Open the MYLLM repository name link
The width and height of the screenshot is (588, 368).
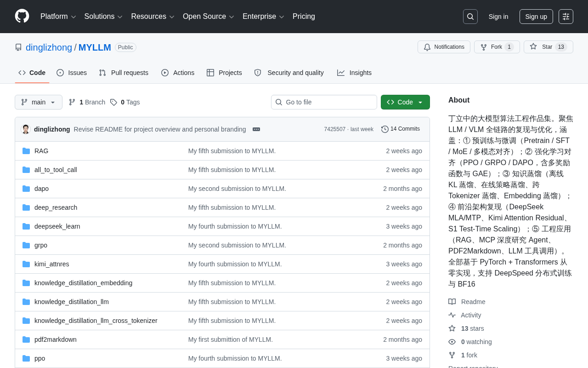pos(95,47)
